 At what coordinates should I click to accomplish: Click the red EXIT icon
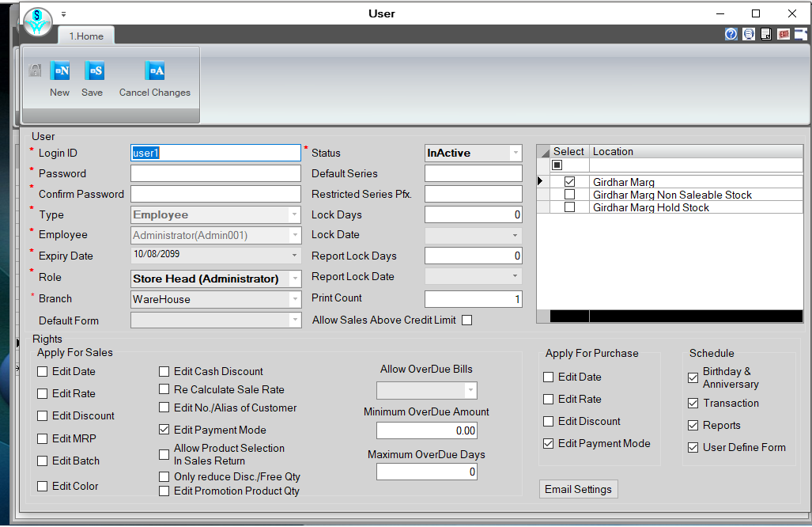(x=784, y=34)
